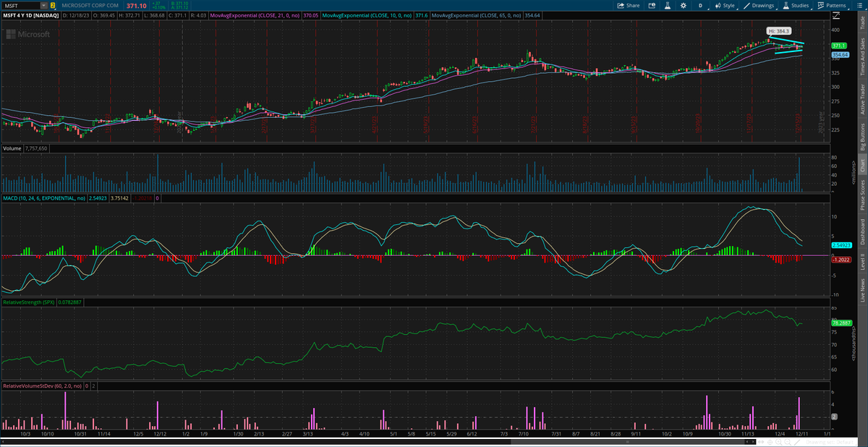Select the Chart side tab

tap(861, 165)
